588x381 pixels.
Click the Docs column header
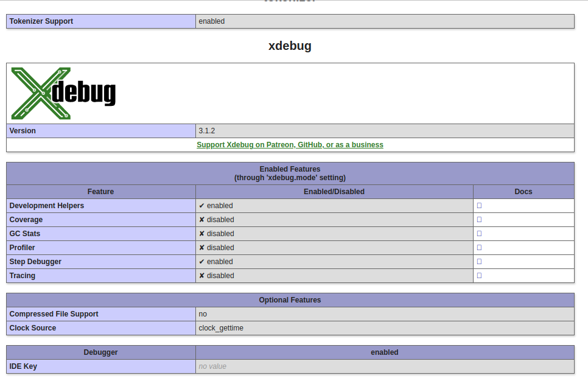point(523,192)
